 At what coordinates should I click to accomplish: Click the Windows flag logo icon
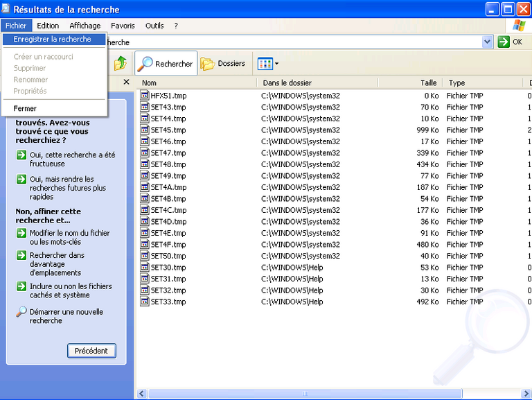coord(519,26)
